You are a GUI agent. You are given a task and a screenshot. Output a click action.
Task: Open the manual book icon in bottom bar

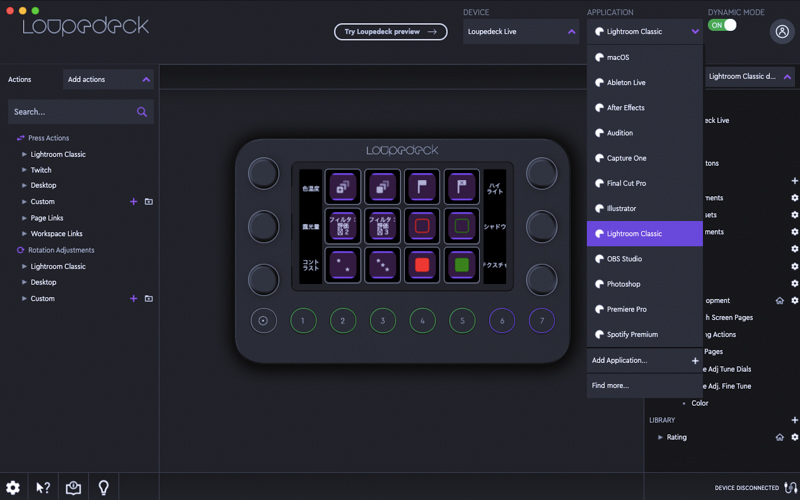point(73,488)
